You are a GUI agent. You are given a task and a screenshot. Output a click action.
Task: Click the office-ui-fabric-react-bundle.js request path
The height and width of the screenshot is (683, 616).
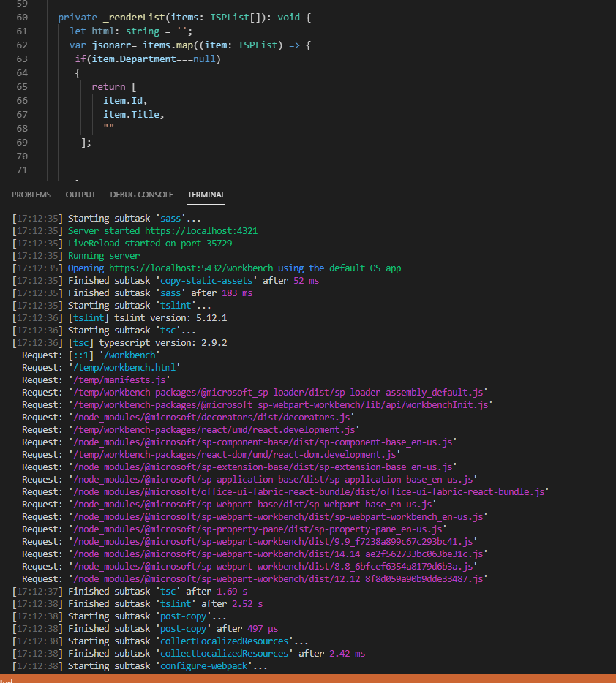pos(309,492)
